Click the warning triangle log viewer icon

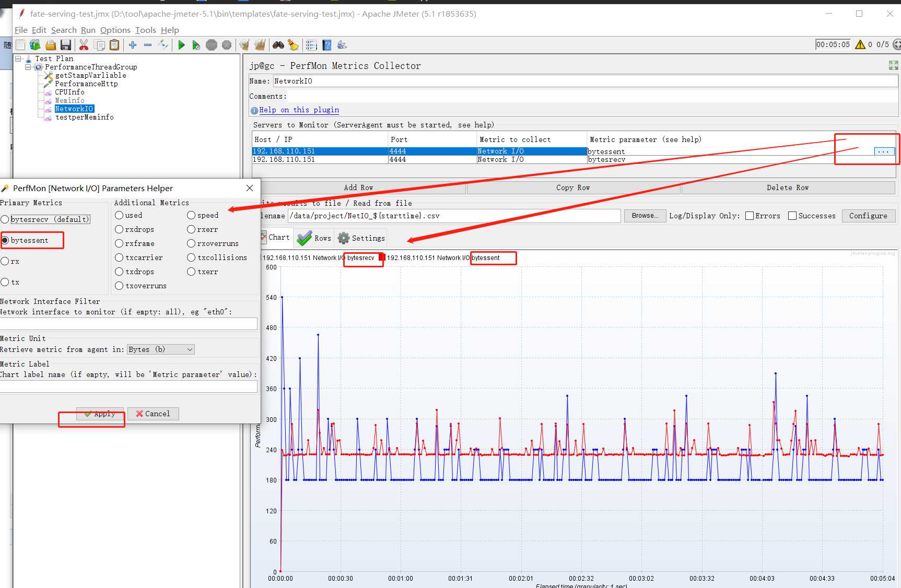click(x=860, y=44)
